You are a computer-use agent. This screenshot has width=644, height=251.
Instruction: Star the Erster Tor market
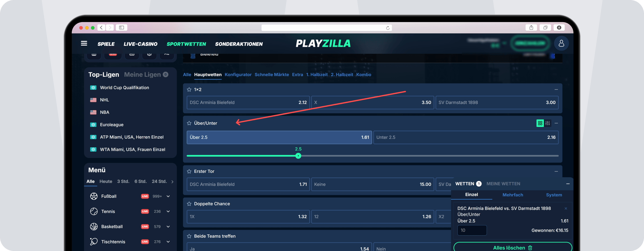189,171
